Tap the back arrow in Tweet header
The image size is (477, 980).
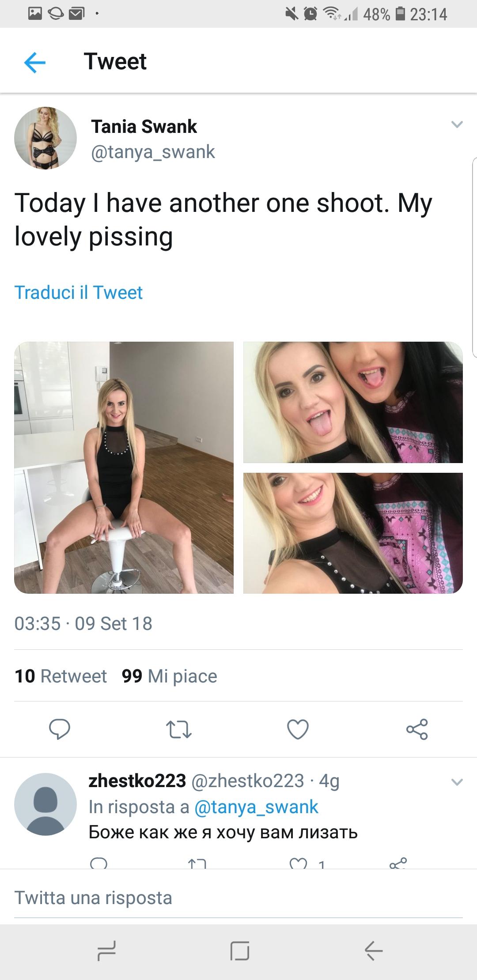[x=35, y=62]
